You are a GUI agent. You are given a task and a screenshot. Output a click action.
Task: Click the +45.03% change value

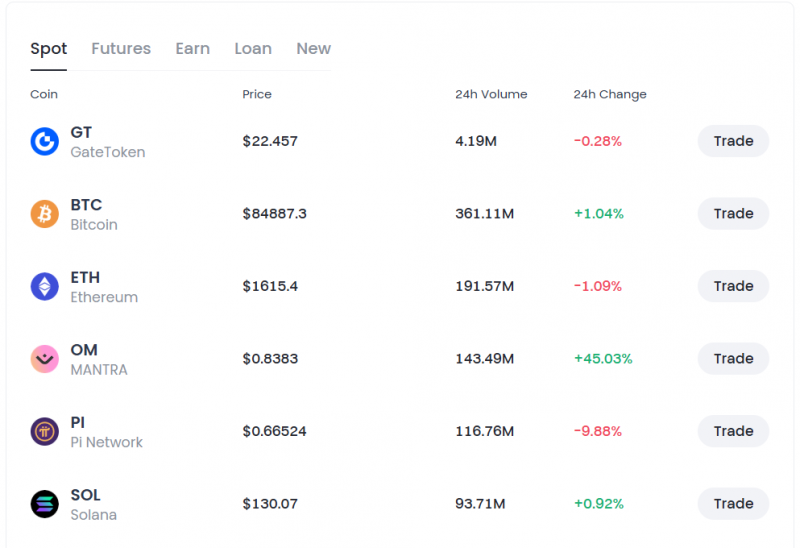pyautogui.click(x=603, y=358)
